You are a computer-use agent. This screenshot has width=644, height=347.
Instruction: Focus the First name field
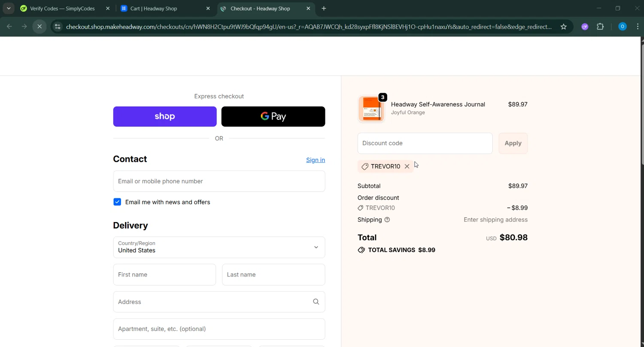(164, 274)
